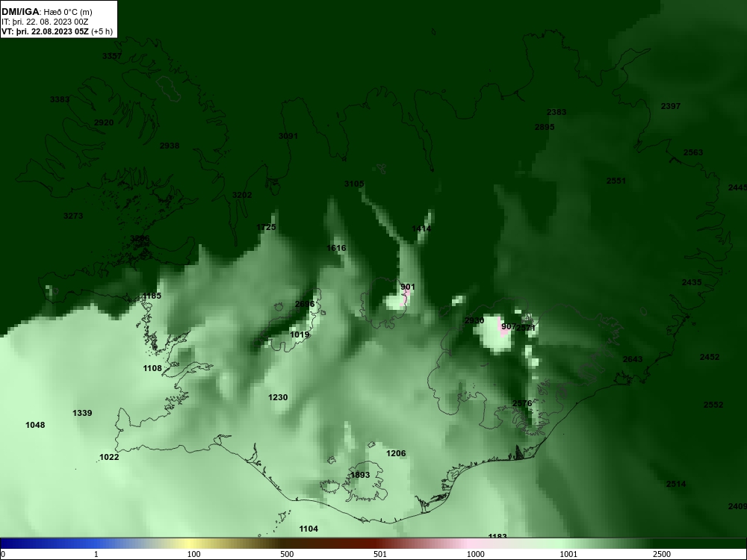Click the 1019 value label
This screenshot has width=747, height=560.
click(x=300, y=335)
